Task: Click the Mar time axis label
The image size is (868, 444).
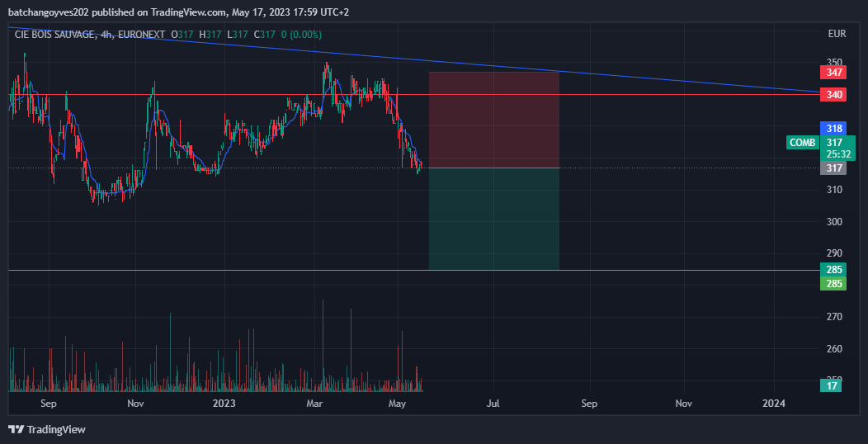Action: [x=314, y=404]
